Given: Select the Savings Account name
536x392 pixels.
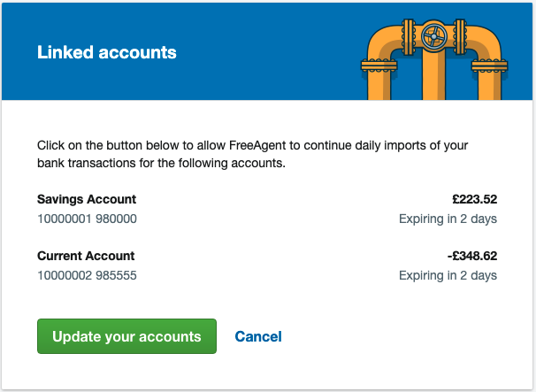Looking at the screenshot, I should coord(87,199).
